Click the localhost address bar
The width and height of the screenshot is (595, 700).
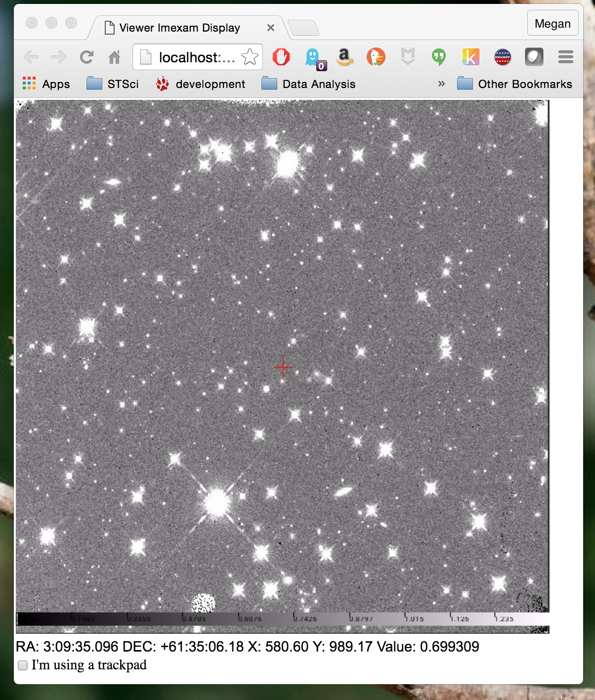(x=196, y=57)
